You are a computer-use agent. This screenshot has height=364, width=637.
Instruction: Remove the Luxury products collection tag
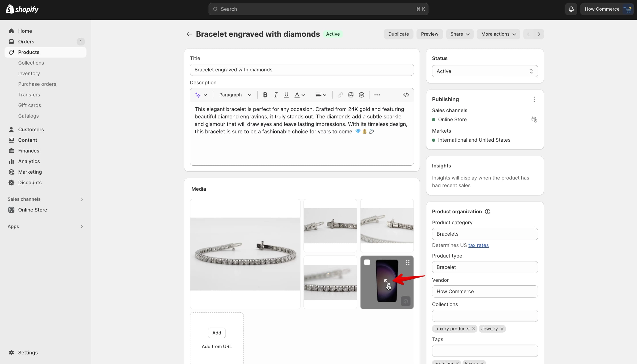[473, 329]
